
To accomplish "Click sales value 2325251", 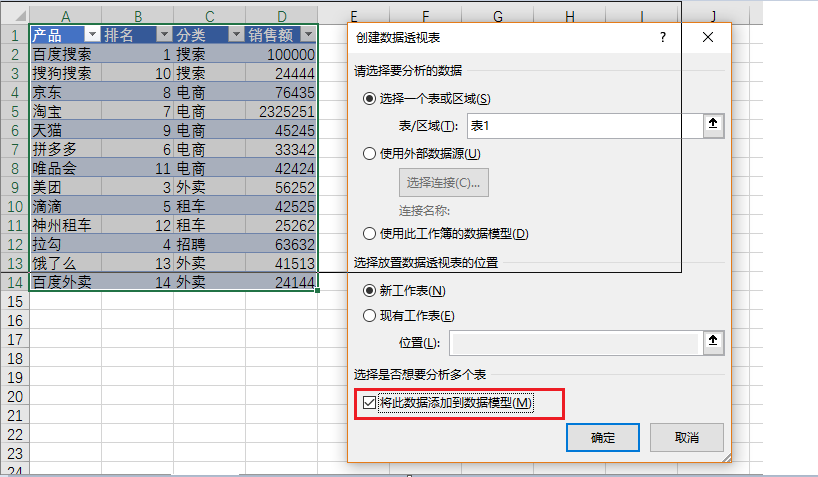I will [x=281, y=111].
